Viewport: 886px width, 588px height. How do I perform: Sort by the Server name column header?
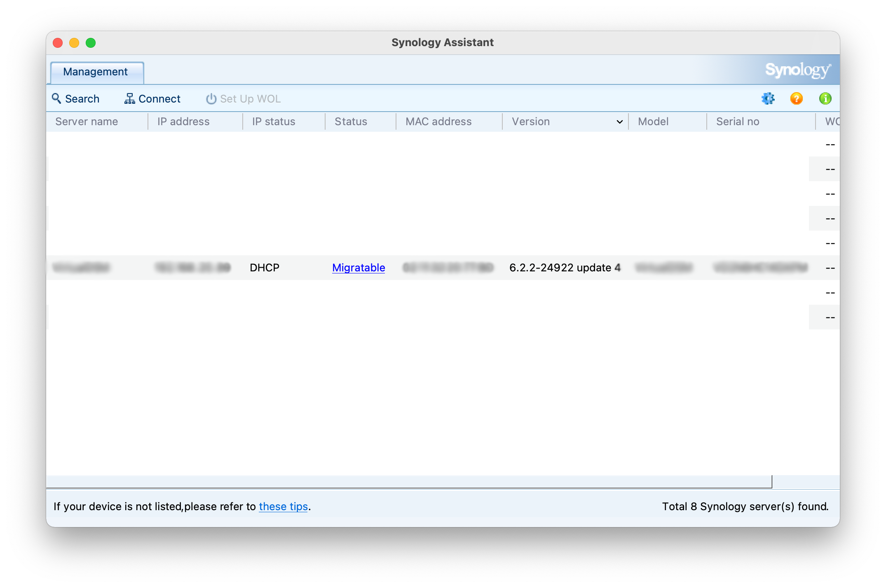(97, 121)
